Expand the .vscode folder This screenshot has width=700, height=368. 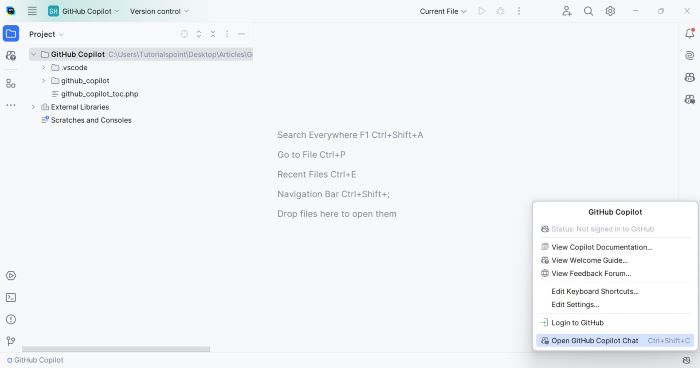pos(43,67)
